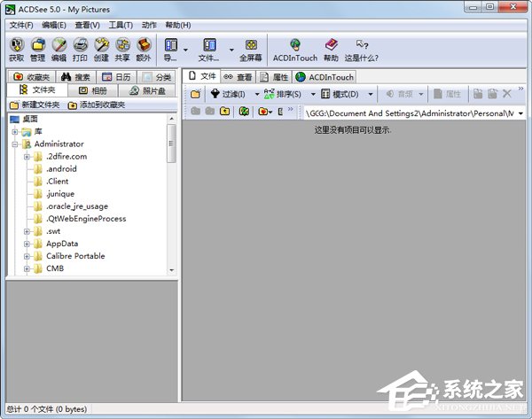The width and height of the screenshot is (532, 419).
Task: Click the 帮助 (Help) book icon
Action: tap(331, 50)
